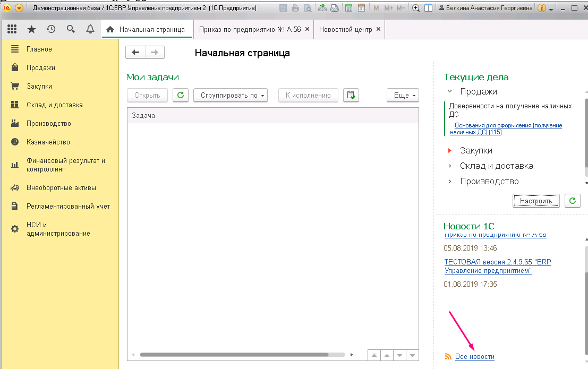Click the zoom scale magnifier icon
The height and width of the screenshot is (369, 588).
(415, 8)
